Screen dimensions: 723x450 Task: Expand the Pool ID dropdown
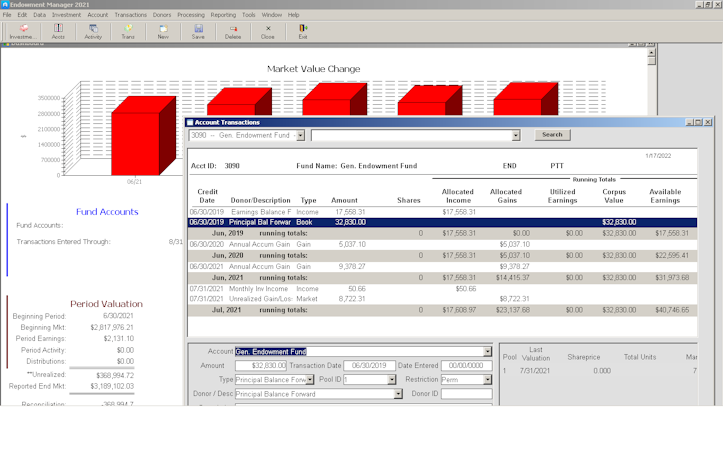[391, 379]
